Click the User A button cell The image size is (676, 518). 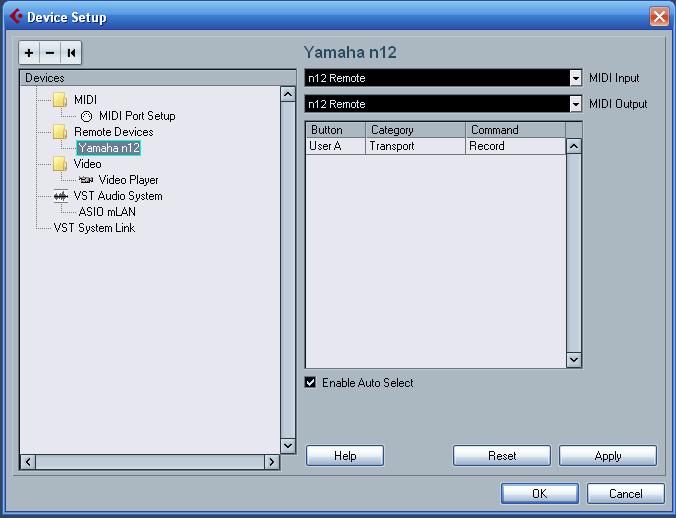pyautogui.click(x=336, y=146)
